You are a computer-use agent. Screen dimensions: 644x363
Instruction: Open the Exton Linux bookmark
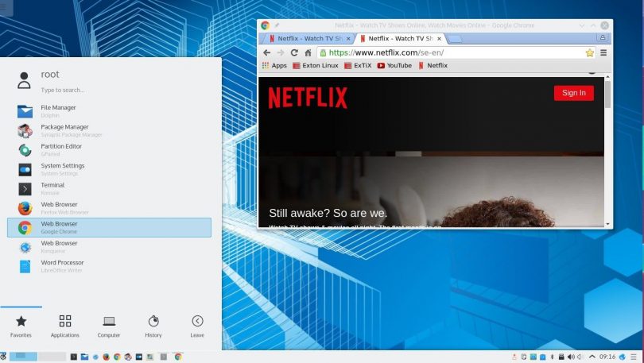(x=316, y=65)
